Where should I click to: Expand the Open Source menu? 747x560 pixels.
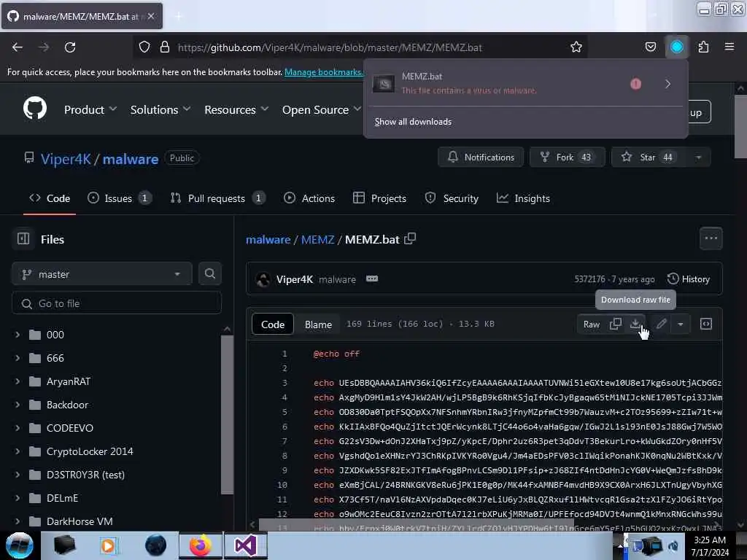click(322, 109)
